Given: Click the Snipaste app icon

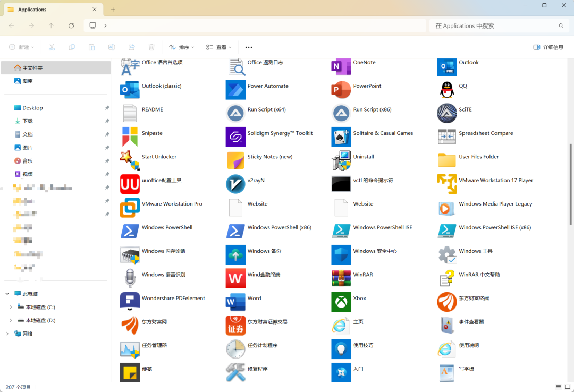Looking at the screenshot, I should [x=130, y=137].
